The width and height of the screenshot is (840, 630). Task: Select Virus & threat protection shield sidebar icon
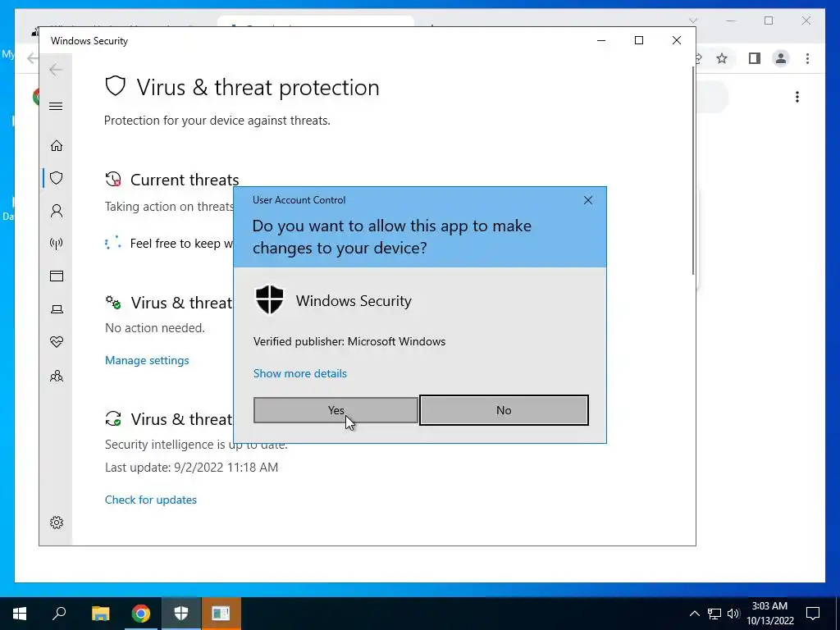57,178
